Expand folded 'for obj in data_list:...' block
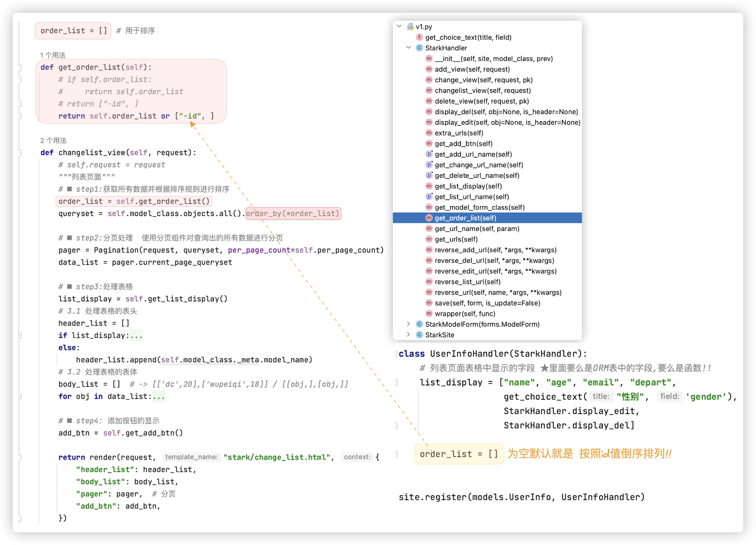Image resolution: width=756 pixels, height=545 pixels. coord(159,397)
